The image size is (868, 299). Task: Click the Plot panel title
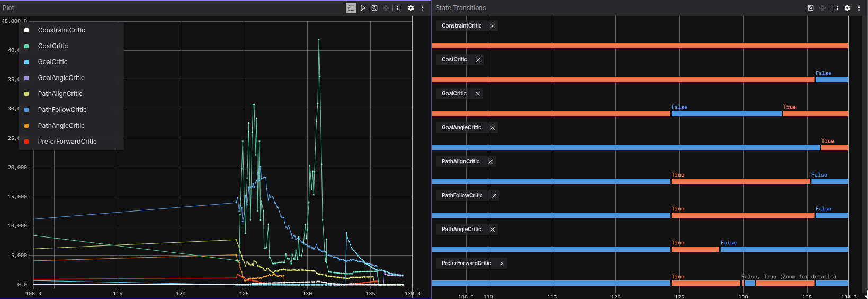(8, 8)
